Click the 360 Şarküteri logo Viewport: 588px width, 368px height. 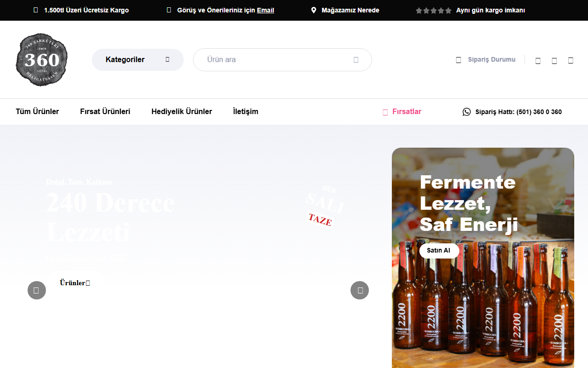pyautogui.click(x=42, y=60)
